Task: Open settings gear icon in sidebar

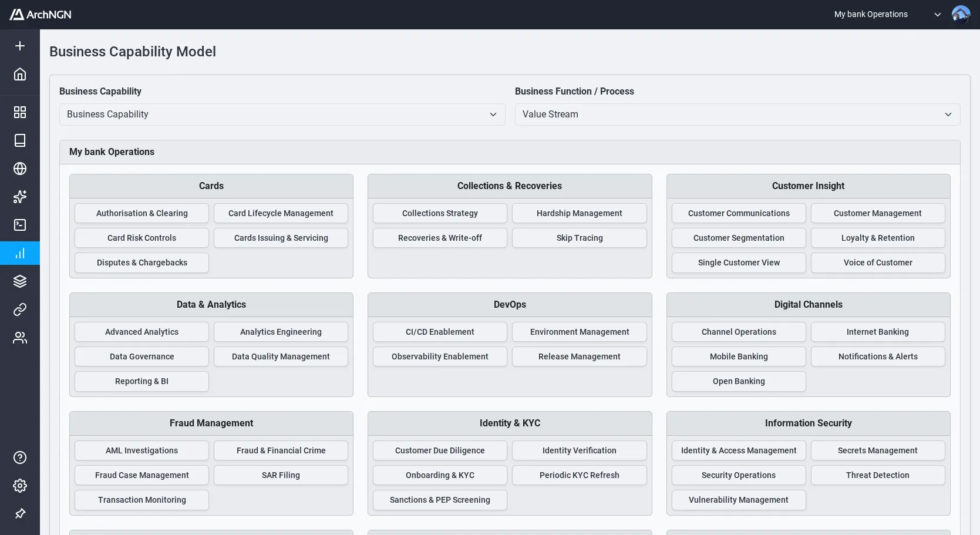Action: pyautogui.click(x=20, y=486)
